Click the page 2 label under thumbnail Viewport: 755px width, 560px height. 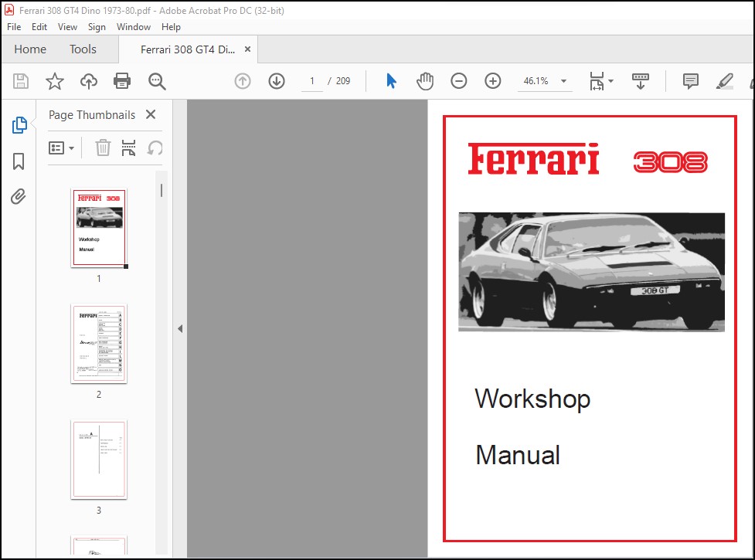[99, 395]
